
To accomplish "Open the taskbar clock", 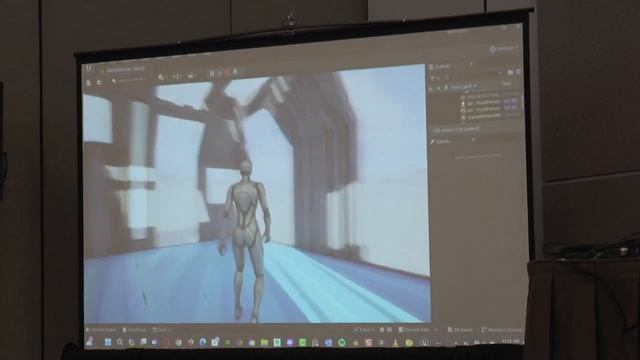I will [511, 341].
